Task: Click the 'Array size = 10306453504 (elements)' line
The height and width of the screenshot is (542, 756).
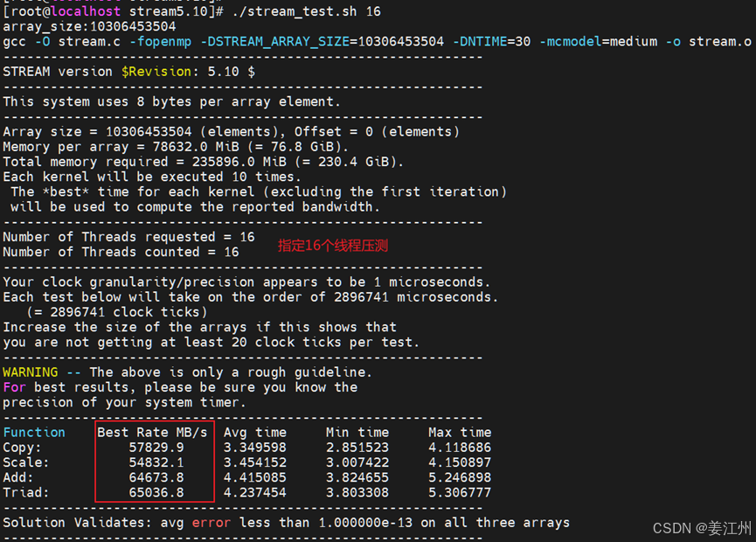Action: pos(231,132)
